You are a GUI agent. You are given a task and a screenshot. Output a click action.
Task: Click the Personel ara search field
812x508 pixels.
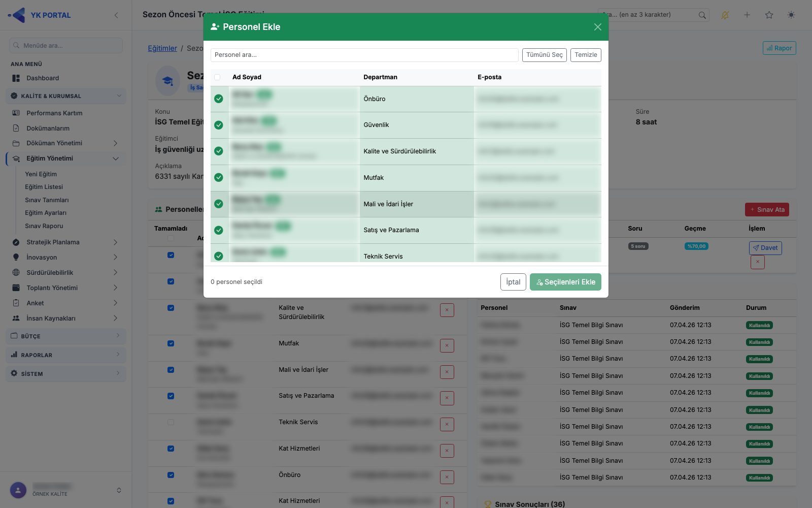click(364, 55)
